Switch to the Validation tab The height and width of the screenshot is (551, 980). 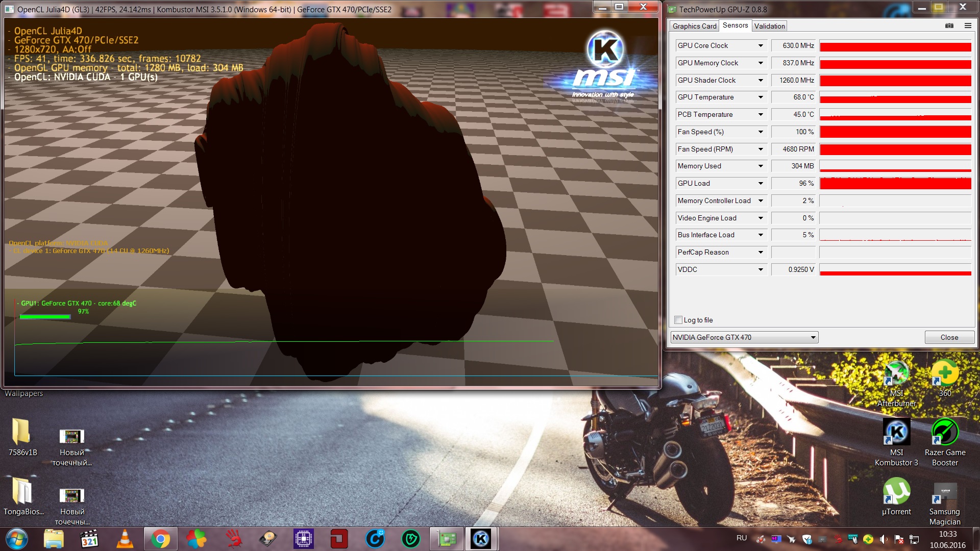[x=769, y=26]
